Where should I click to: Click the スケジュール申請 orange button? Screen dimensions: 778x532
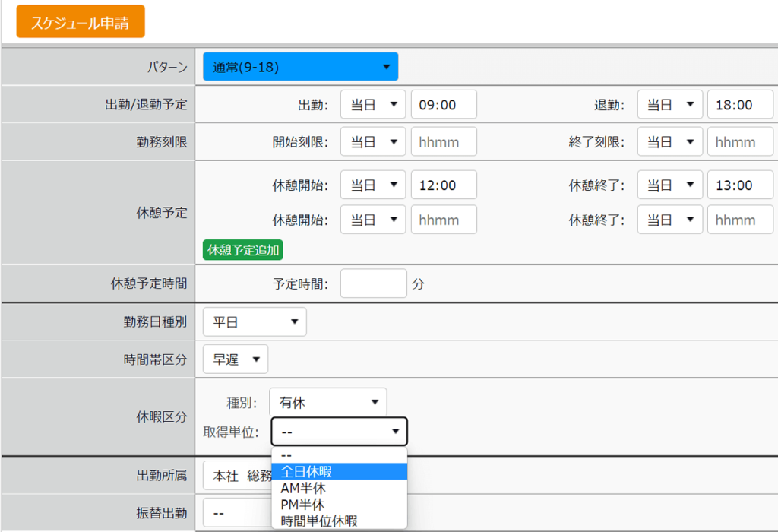click(x=80, y=22)
